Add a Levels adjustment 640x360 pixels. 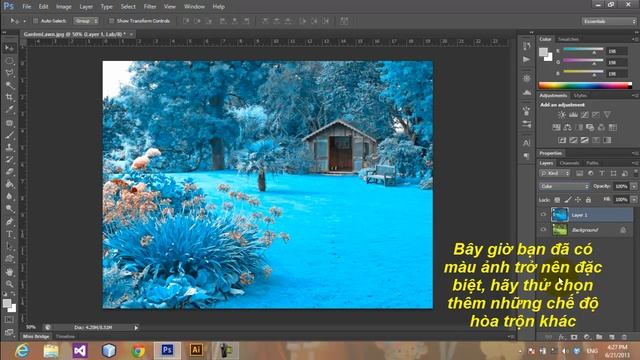pyautogui.click(x=573, y=115)
